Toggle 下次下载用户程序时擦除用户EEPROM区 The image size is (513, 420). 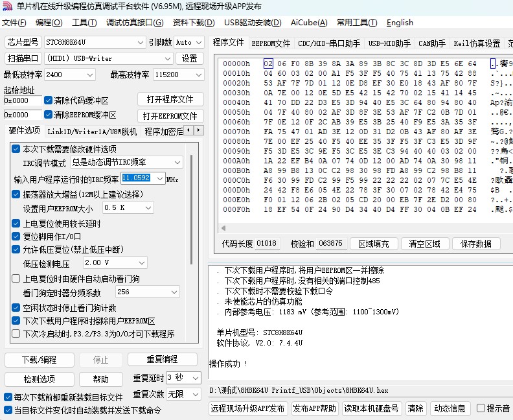pyautogui.click(x=16, y=321)
